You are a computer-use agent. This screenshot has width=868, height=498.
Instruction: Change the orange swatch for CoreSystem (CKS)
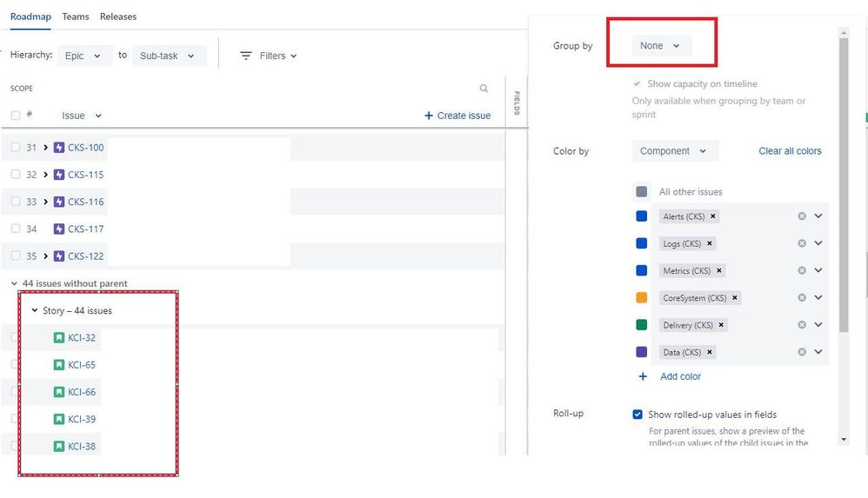(x=642, y=297)
